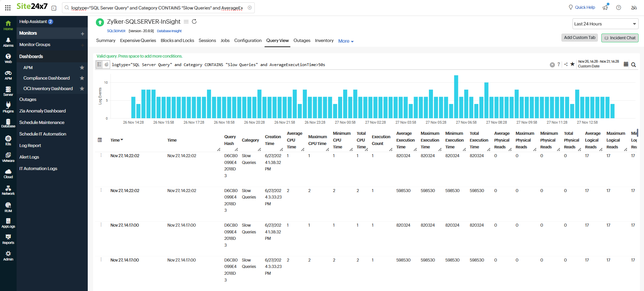Clear the top search box with X icon
This screenshot has width=644, height=291.
(250, 8)
